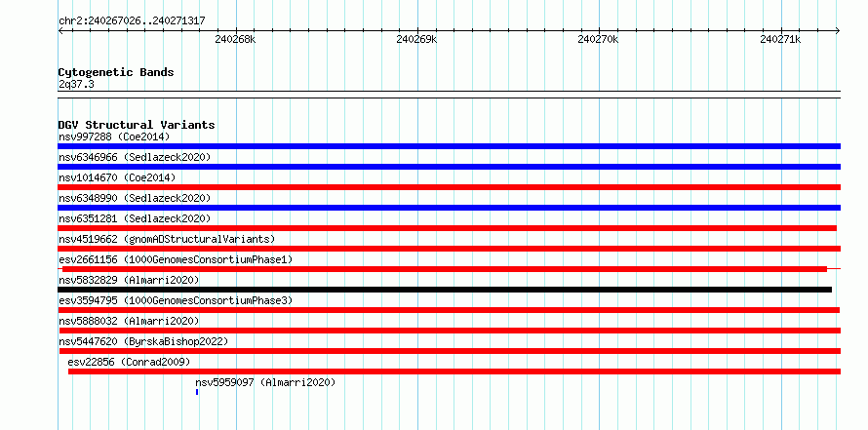Click the 240271k ruler label
868x430 pixels.
[x=780, y=39]
